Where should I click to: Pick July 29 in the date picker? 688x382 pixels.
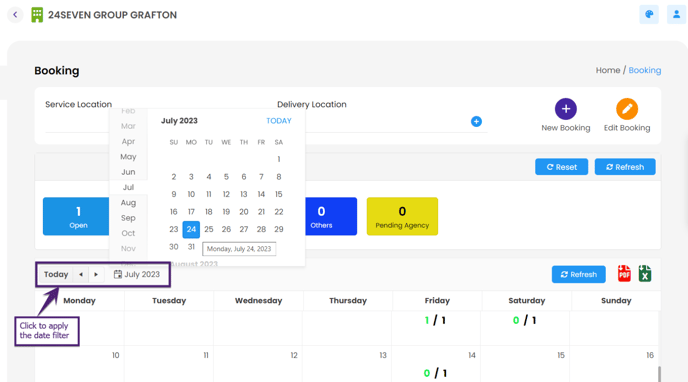pyautogui.click(x=279, y=229)
